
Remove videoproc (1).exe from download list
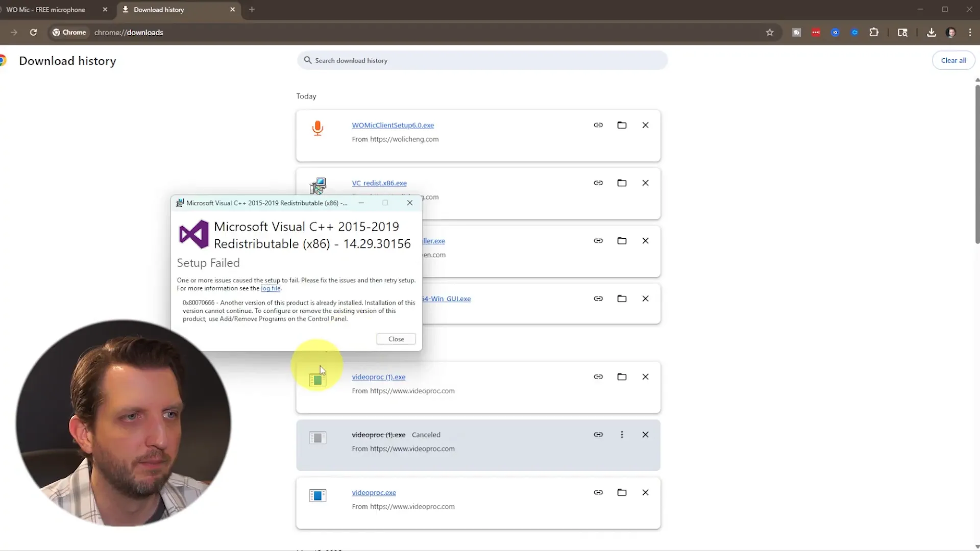click(645, 377)
